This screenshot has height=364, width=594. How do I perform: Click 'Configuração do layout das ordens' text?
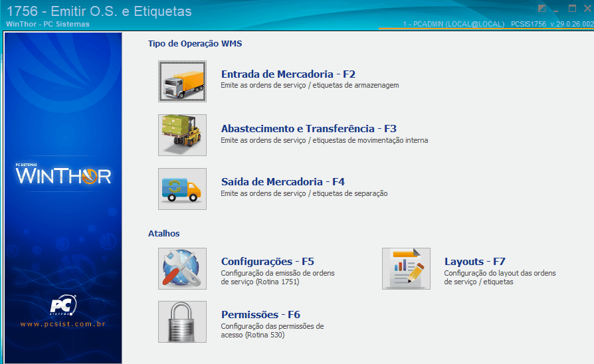tap(500, 273)
